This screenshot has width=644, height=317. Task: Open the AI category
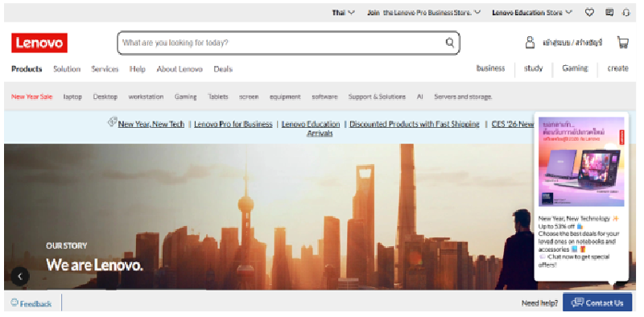(419, 97)
